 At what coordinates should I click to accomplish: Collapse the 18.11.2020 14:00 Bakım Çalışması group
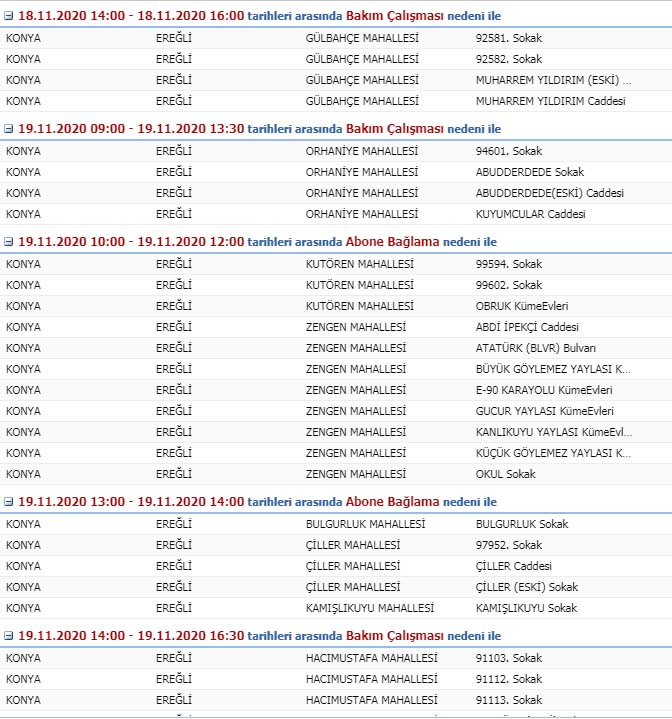(8, 16)
